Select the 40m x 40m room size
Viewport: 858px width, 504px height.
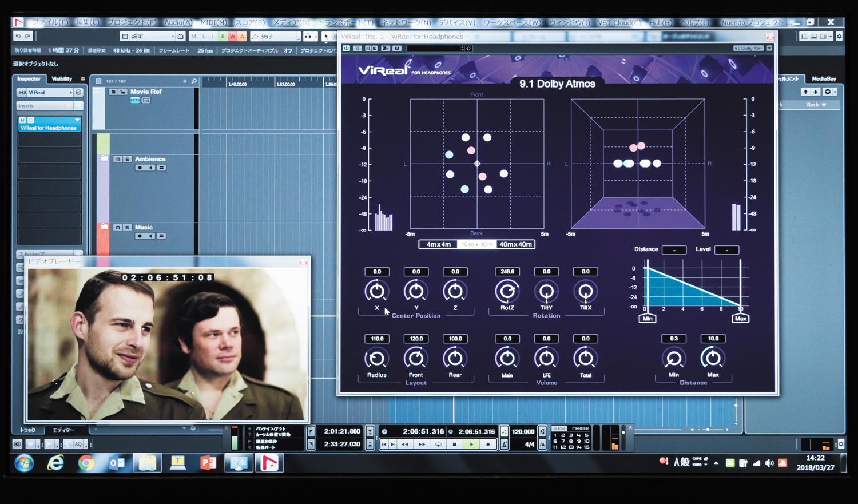pos(515,244)
